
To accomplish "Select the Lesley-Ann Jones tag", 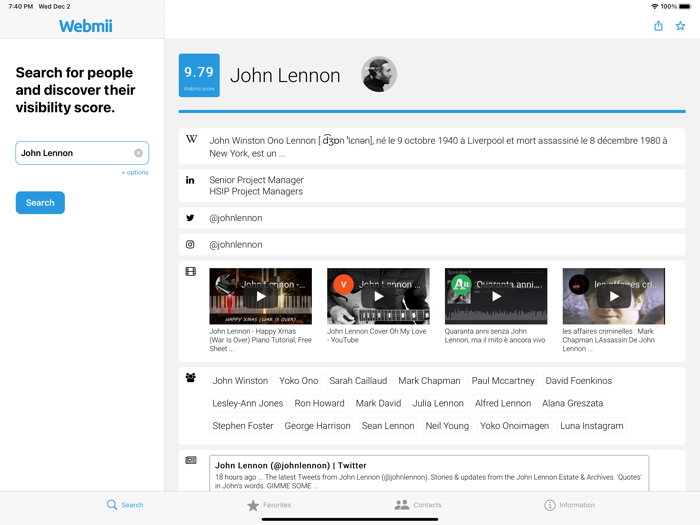I will [x=248, y=403].
